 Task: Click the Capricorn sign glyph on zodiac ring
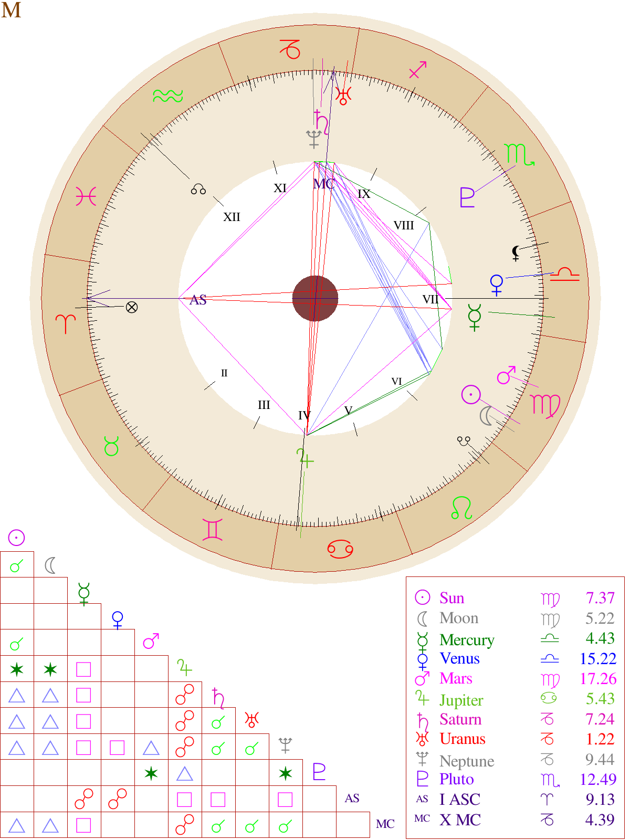pos(289,49)
